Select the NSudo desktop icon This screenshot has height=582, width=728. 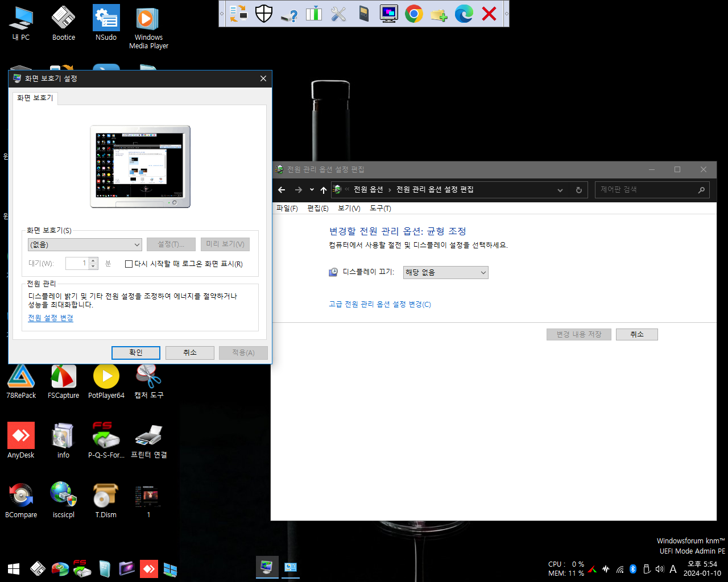pyautogui.click(x=106, y=24)
